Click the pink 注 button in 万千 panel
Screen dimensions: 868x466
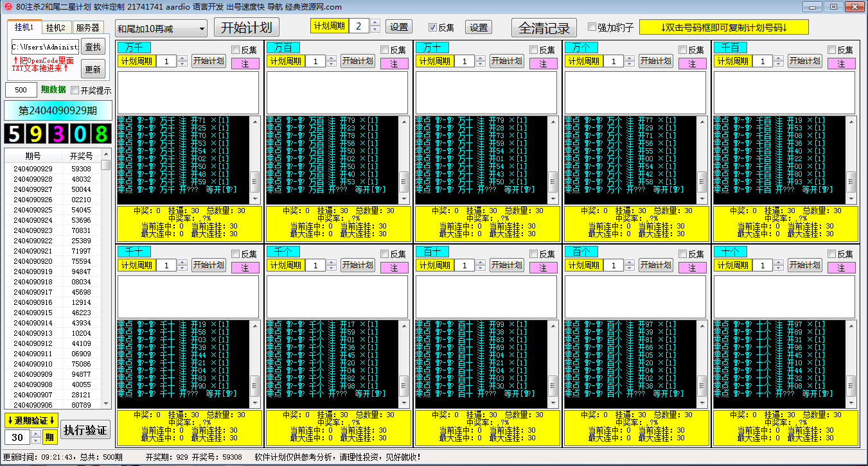(245, 64)
